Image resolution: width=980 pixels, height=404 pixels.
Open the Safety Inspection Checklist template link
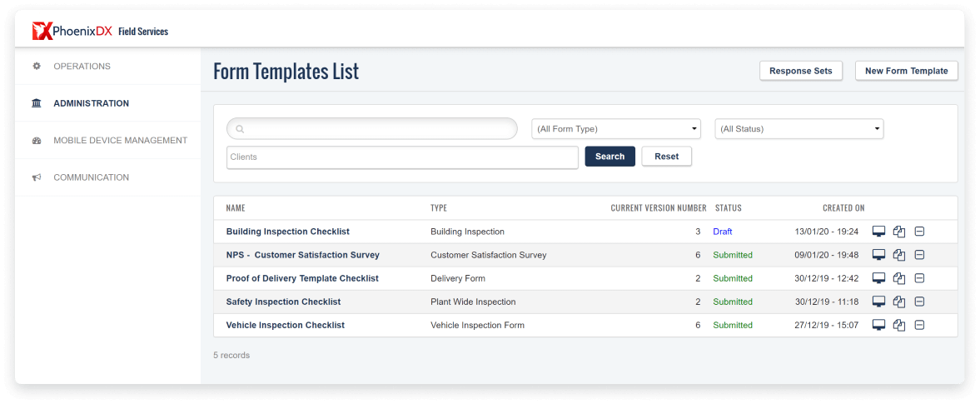pyautogui.click(x=283, y=302)
